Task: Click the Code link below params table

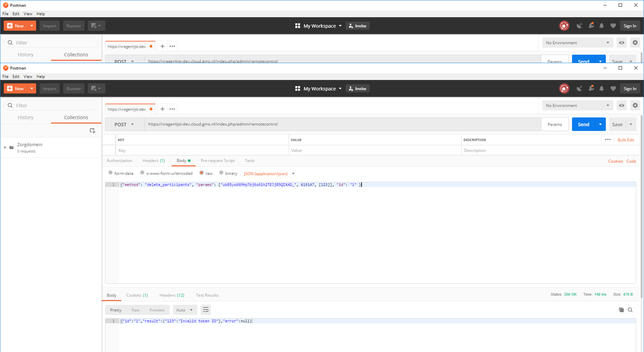Action: click(631, 161)
